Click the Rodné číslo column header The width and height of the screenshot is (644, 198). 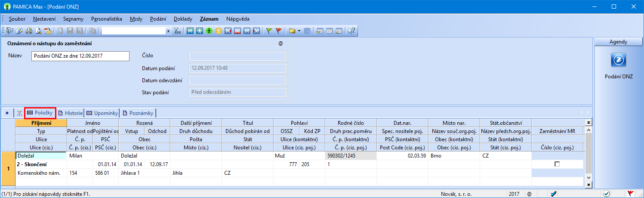click(x=351, y=123)
